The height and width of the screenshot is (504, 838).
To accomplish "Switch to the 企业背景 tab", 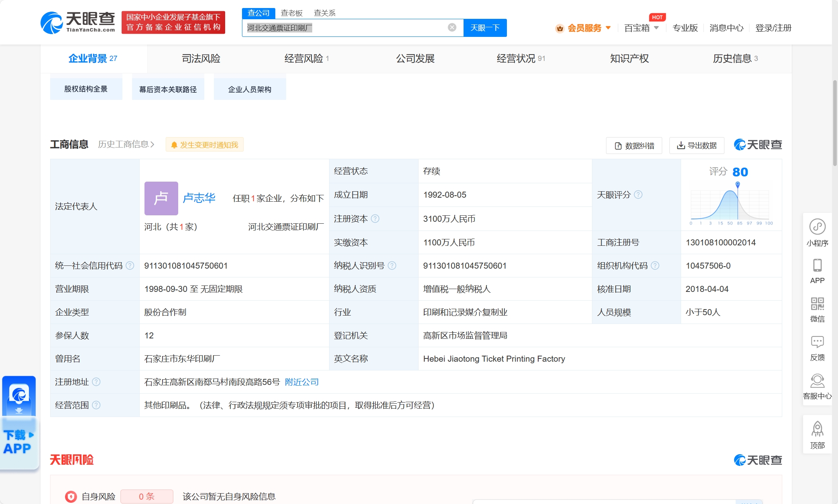I will (x=93, y=59).
